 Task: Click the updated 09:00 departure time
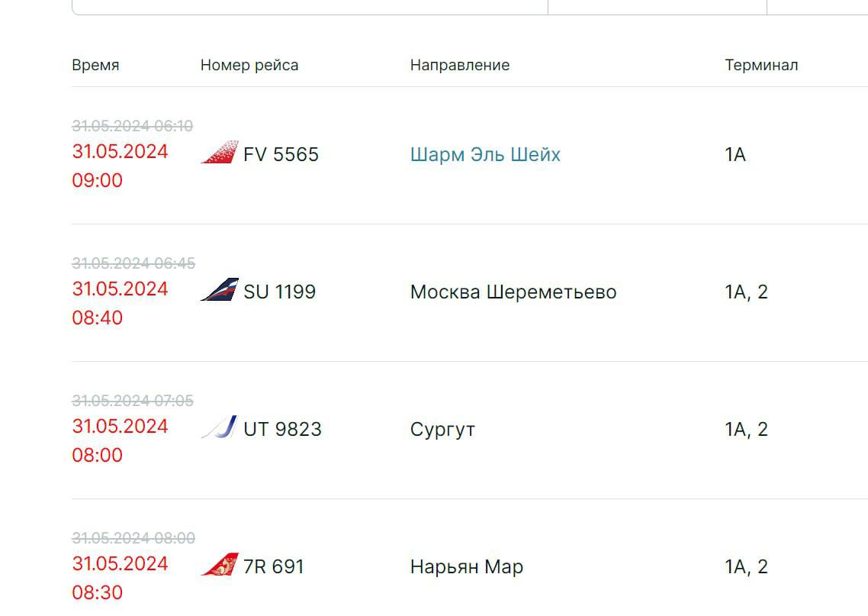point(98,181)
